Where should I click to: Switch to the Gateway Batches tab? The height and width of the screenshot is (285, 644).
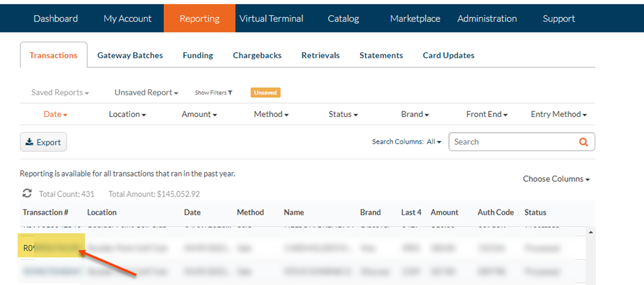(x=130, y=56)
